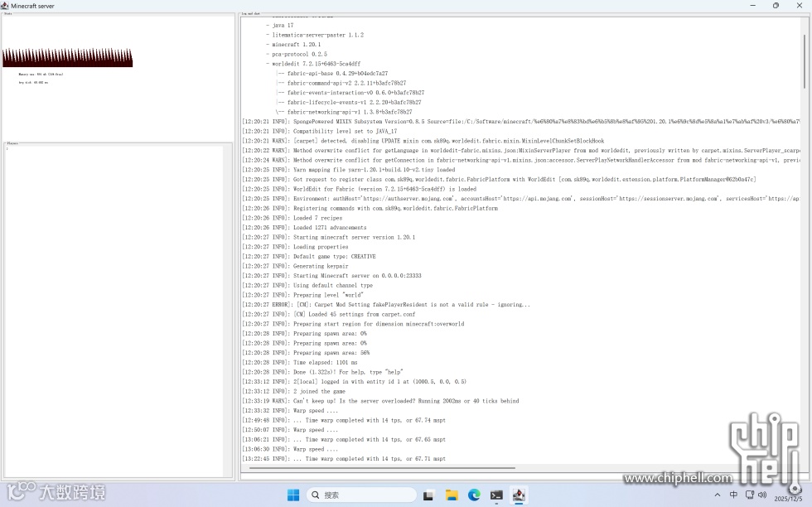Screen dimensions: 812x507
Task: Click the "Can't keep up!" warning line
Action: [380, 401]
